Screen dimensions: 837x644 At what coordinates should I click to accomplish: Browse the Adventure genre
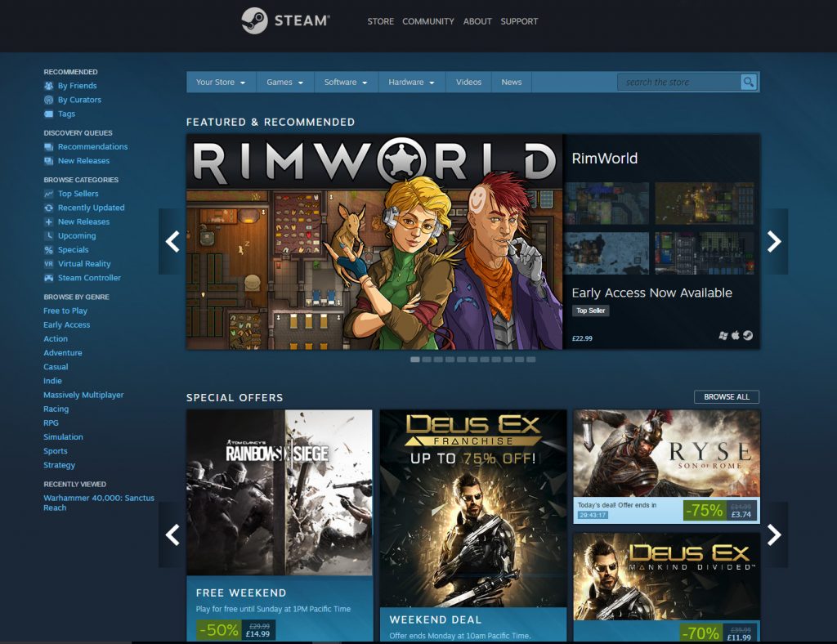tap(62, 353)
